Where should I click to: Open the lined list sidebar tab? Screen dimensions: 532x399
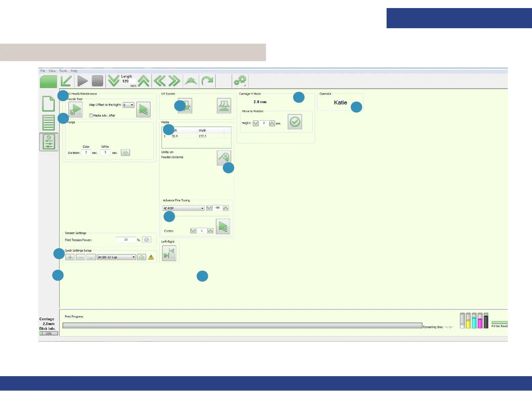[48, 123]
